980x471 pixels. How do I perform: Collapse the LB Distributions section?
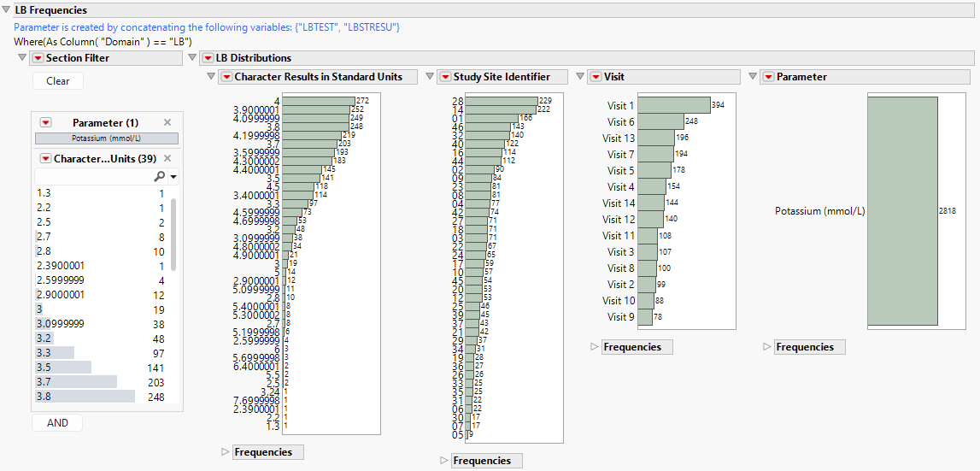(x=192, y=58)
